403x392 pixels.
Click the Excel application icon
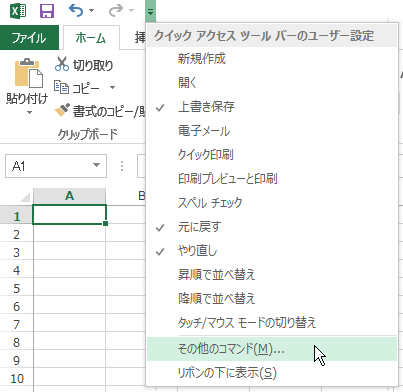click(18, 11)
